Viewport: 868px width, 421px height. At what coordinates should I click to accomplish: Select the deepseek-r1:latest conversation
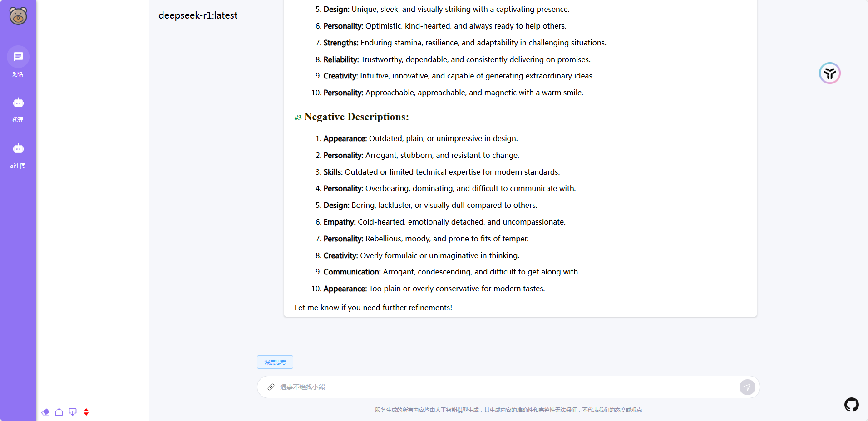198,15
